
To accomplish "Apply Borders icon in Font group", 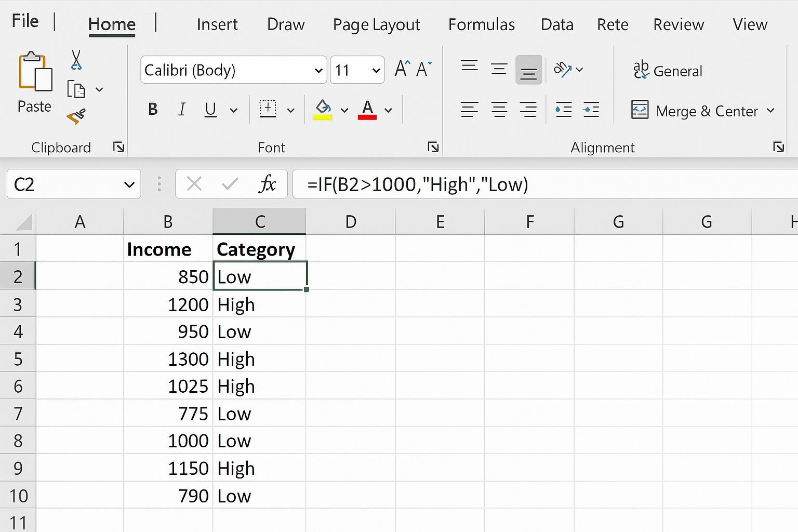I will (268, 109).
